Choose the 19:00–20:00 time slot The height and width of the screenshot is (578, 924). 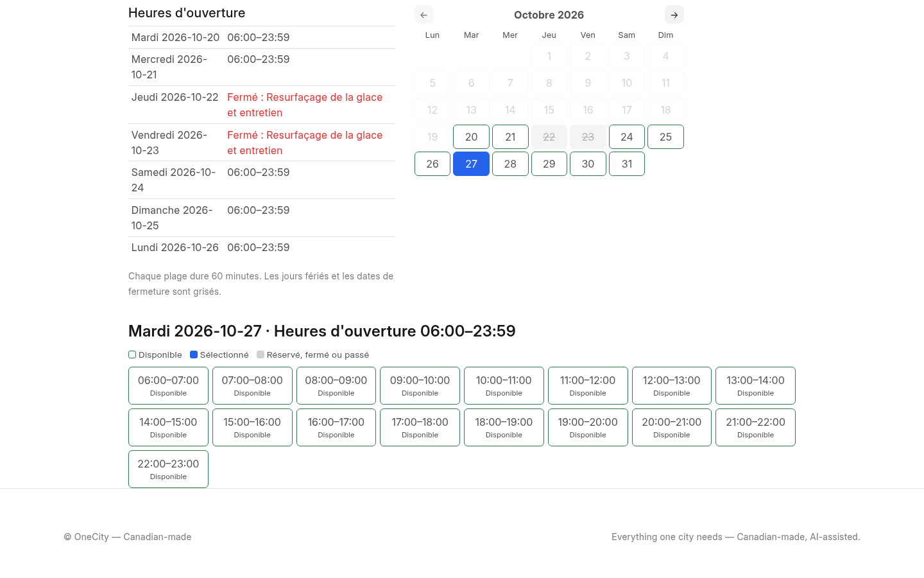588,427
